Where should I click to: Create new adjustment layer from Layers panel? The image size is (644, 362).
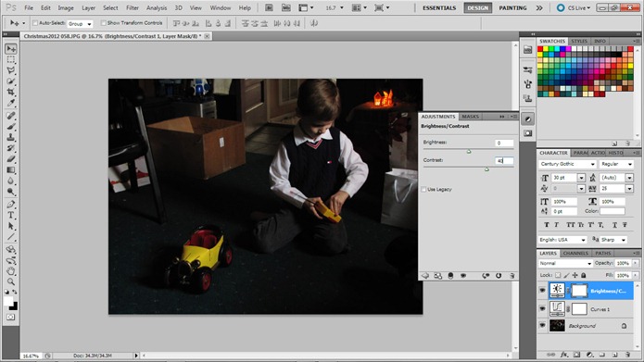click(x=589, y=355)
